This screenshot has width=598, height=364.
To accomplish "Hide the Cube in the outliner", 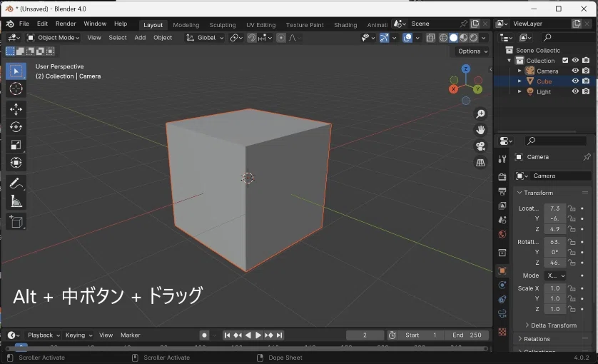I will [x=575, y=81].
